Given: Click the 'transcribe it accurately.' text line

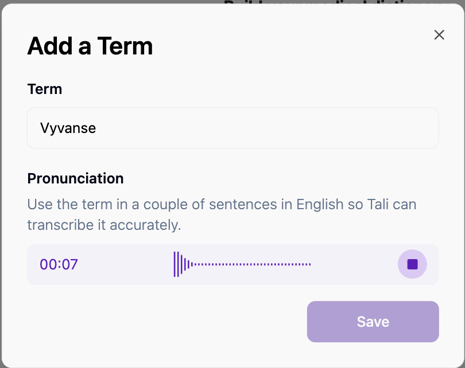Looking at the screenshot, I should (104, 225).
